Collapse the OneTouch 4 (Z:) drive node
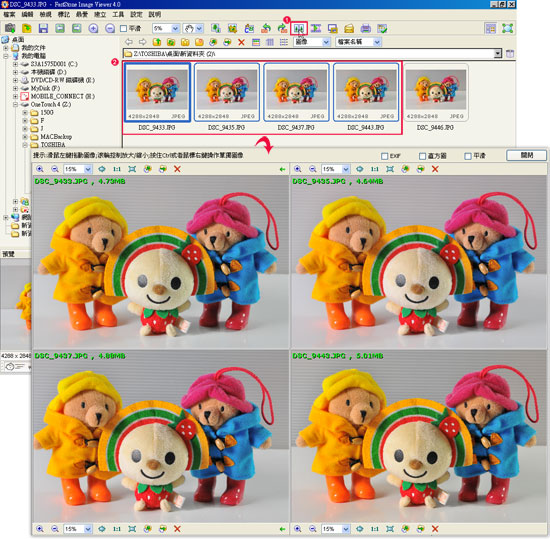This screenshot has width=550, height=539. click(x=15, y=105)
